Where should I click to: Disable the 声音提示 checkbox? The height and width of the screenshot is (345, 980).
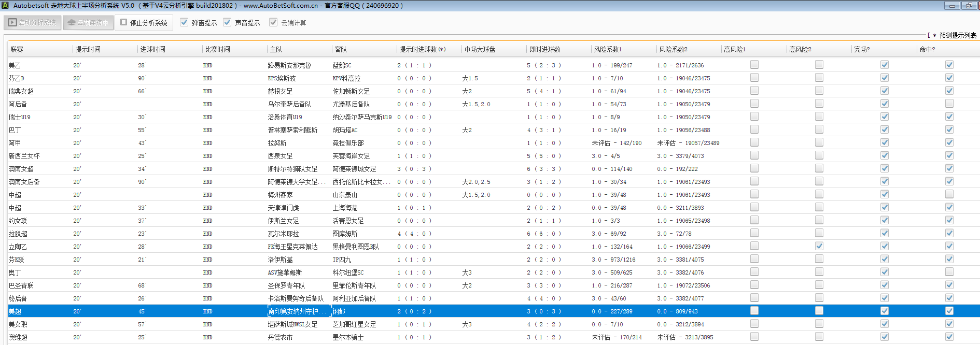tap(227, 22)
